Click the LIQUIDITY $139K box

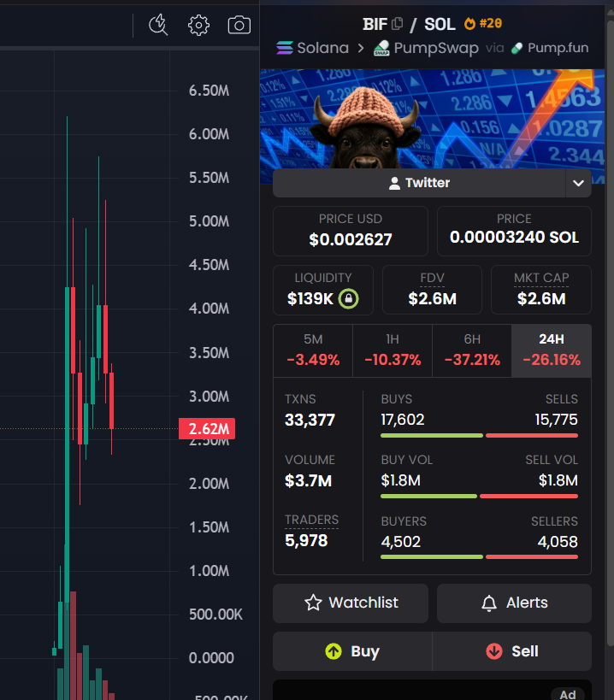pos(323,291)
